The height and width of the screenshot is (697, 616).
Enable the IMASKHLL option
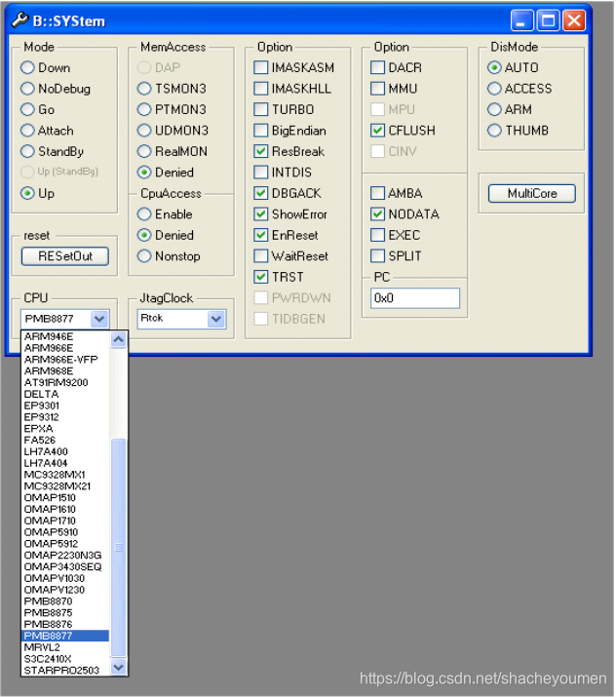coord(261,89)
